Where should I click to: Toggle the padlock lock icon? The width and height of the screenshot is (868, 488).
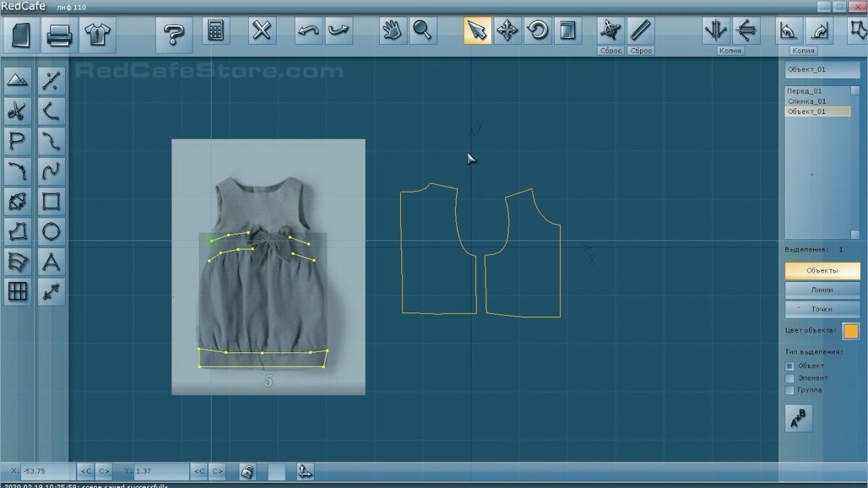[247, 471]
